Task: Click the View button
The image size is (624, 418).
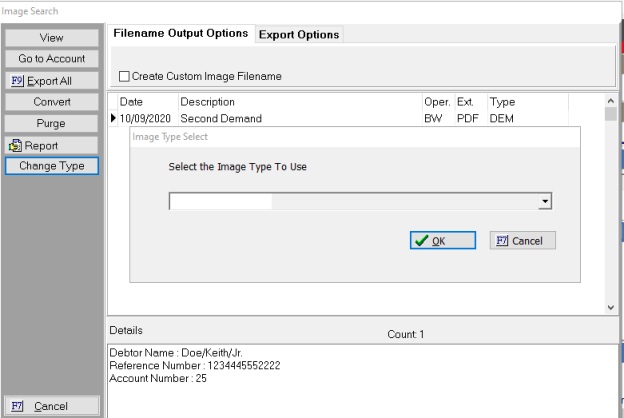Action: pyautogui.click(x=51, y=37)
